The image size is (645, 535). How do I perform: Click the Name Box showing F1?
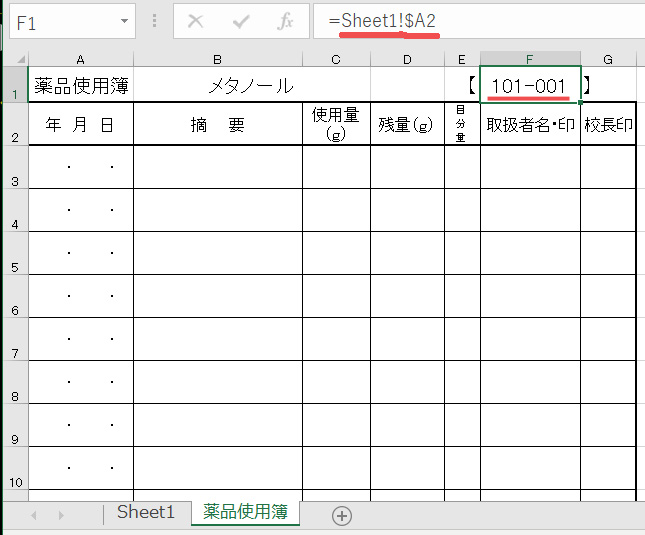(x=60, y=21)
